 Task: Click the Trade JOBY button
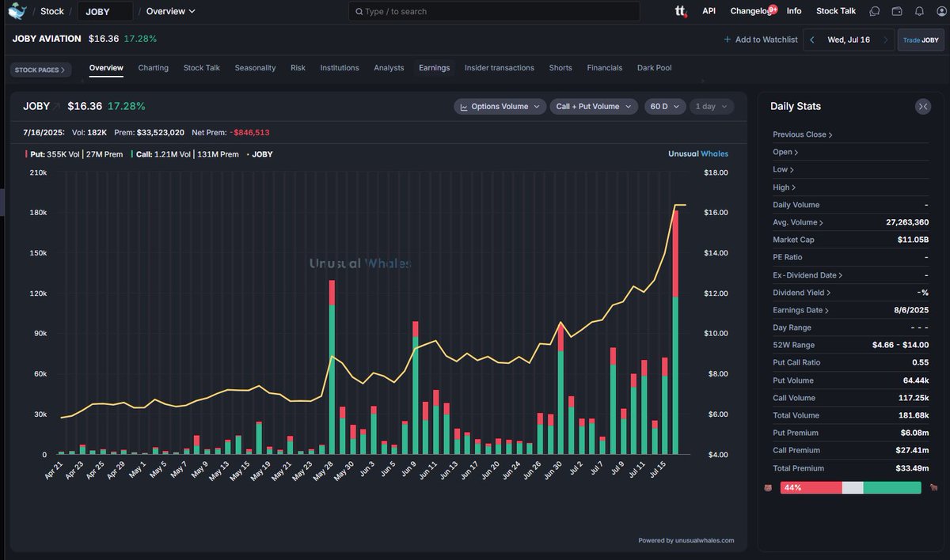(x=921, y=40)
